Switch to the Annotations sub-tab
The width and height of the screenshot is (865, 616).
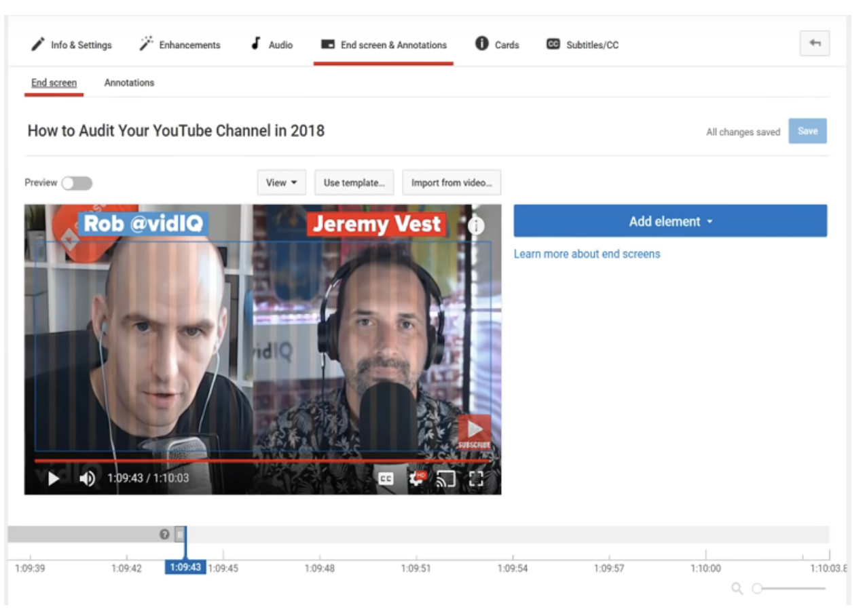pyautogui.click(x=129, y=83)
